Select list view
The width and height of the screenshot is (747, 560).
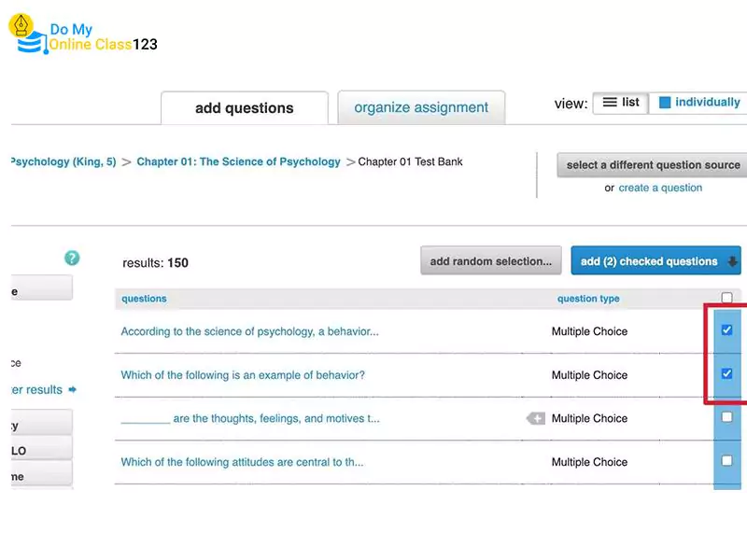pyautogui.click(x=621, y=103)
